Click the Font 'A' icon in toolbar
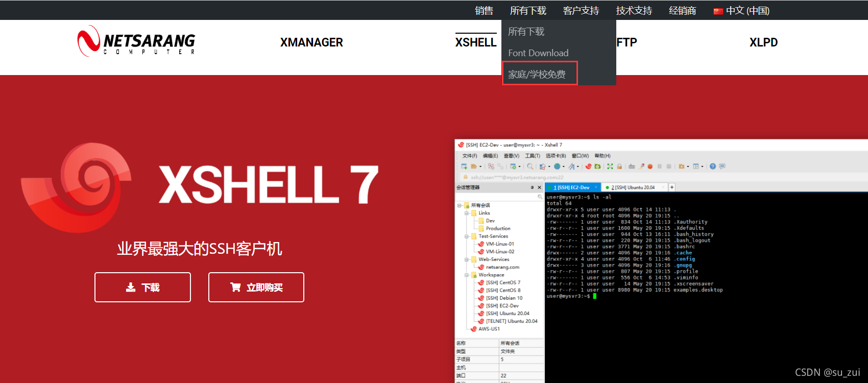Screen dimensions: 868x383 pos(571,166)
